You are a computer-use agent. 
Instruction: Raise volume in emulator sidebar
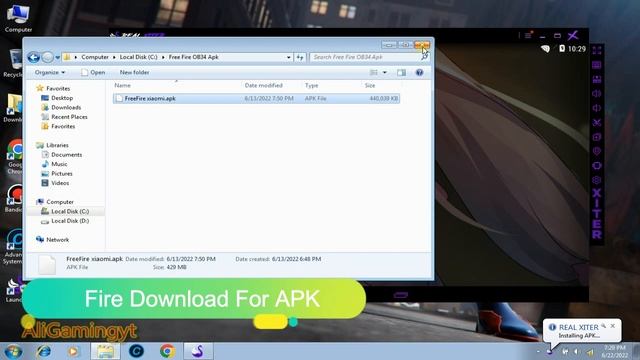(x=597, y=93)
